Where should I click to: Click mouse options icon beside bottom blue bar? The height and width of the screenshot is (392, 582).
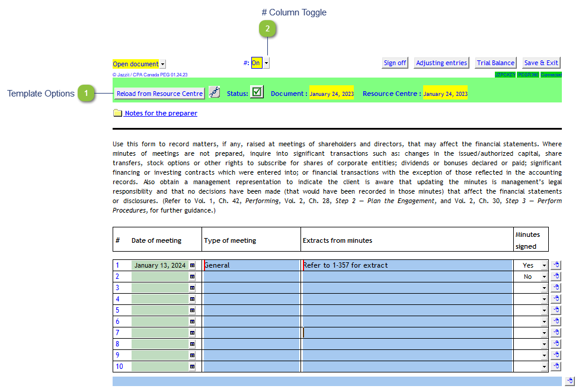[570, 381]
